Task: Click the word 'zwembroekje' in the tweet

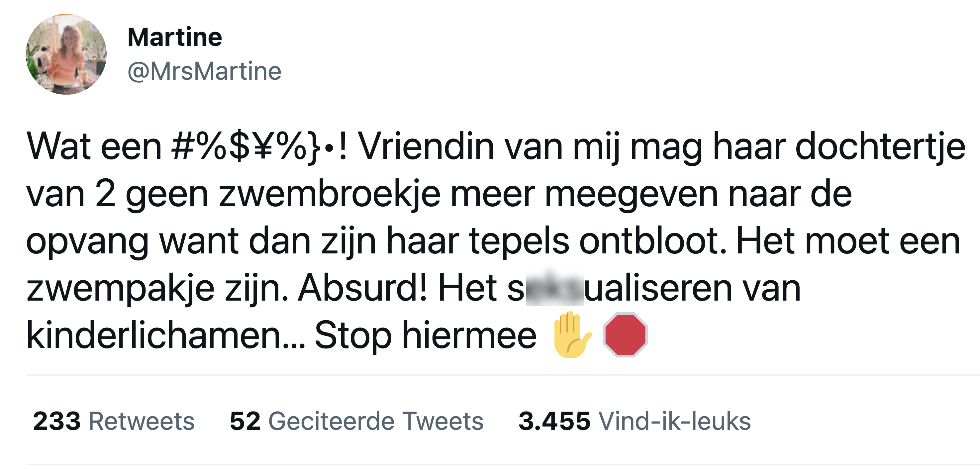Action: [330, 194]
